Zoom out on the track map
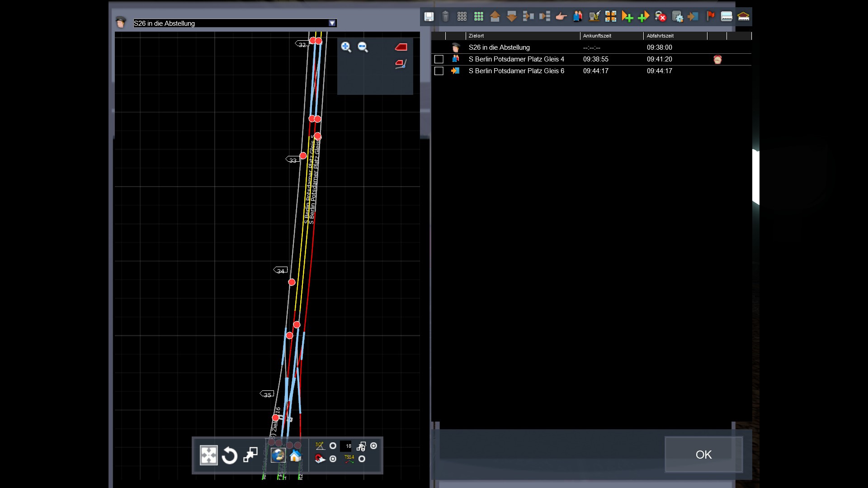 pyautogui.click(x=363, y=47)
